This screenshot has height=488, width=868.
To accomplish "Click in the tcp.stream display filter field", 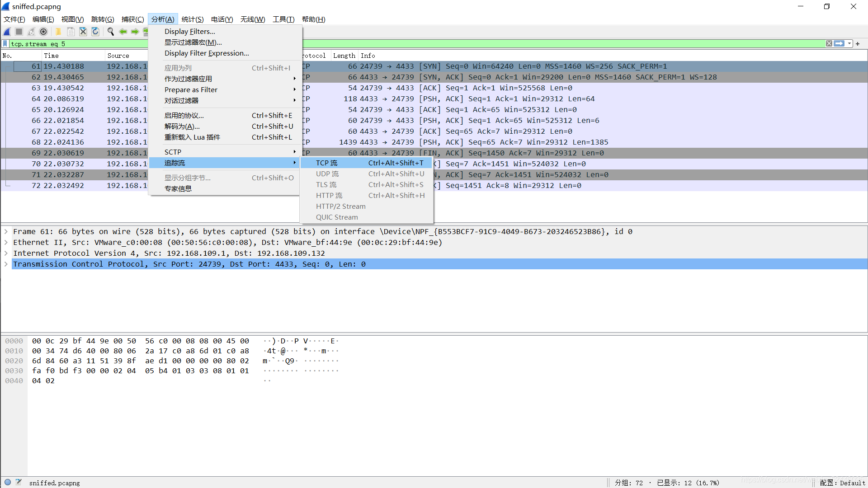I will pyautogui.click(x=77, y=44).
